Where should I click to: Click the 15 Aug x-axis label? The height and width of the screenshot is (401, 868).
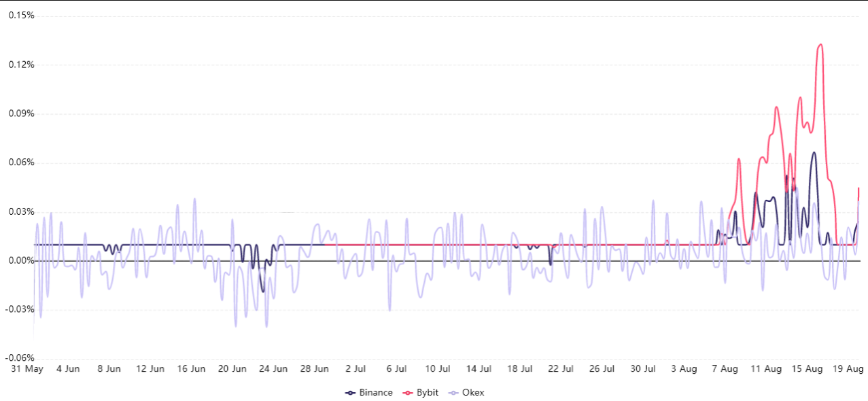coord(807,369)
